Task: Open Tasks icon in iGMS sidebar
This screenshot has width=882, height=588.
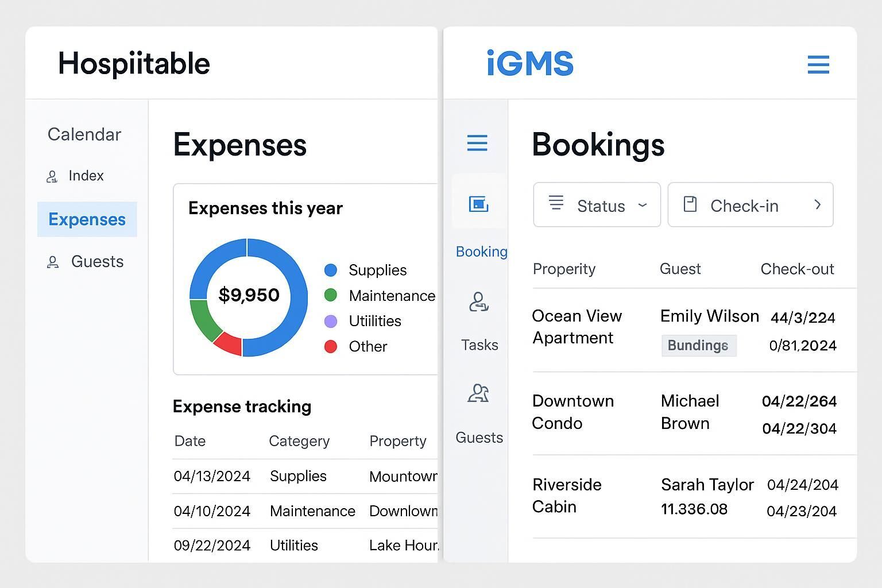Action: pos(478,301)
